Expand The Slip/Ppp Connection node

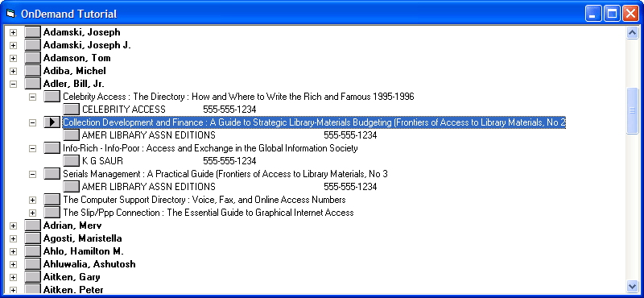32,213
